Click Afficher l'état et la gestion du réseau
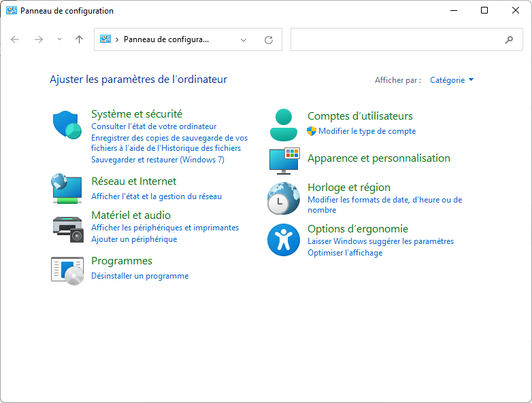532x403 pixels. click(156, 196)
